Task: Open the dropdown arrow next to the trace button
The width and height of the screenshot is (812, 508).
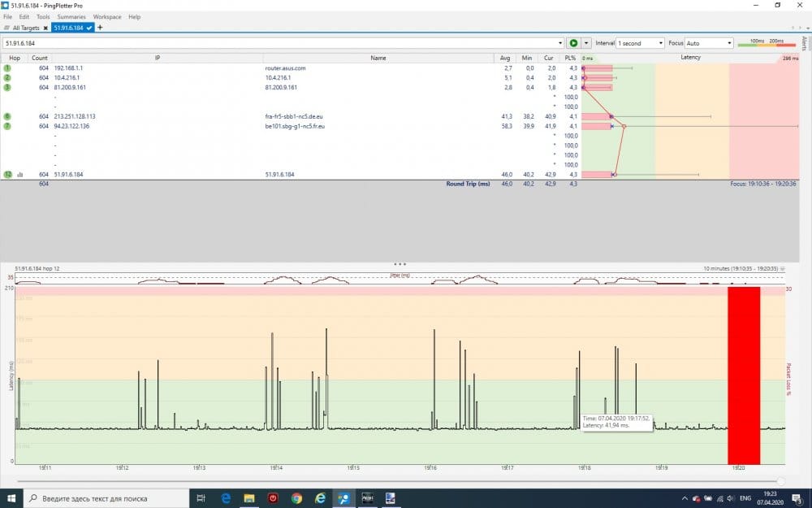Action: (586, 43)
